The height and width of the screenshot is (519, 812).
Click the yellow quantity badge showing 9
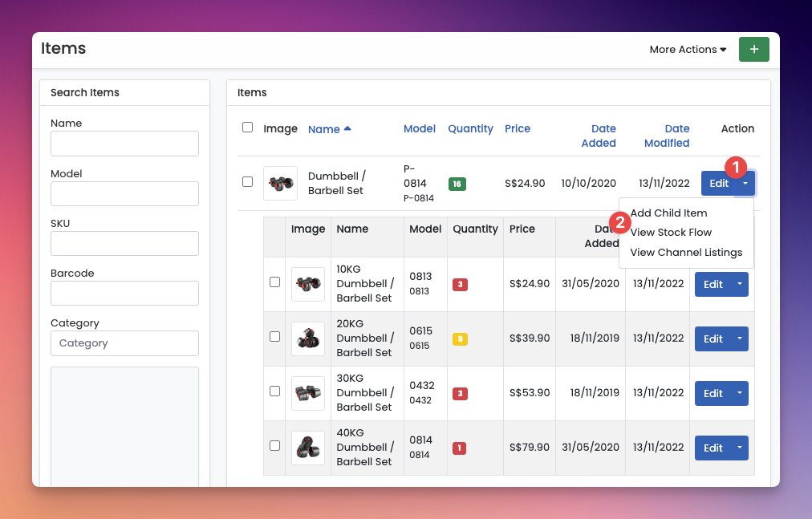(x=460, y=339)
